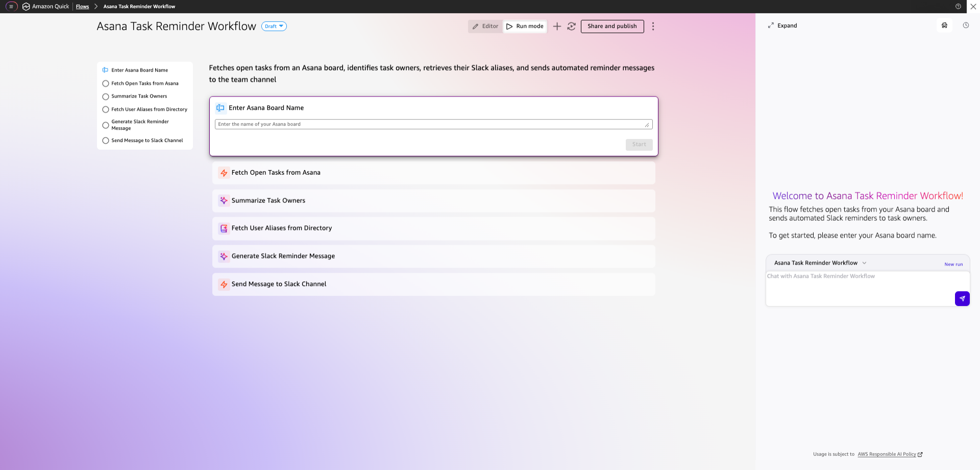980x470 pixels.
Task: Switch to Editor mode
Action: point(485,26)
